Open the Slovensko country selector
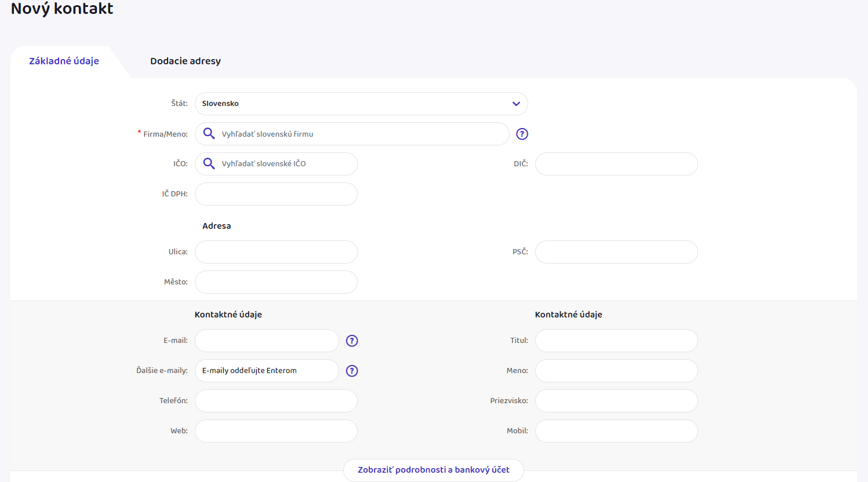Screen dimensions: 868x482 click(354, 104)
